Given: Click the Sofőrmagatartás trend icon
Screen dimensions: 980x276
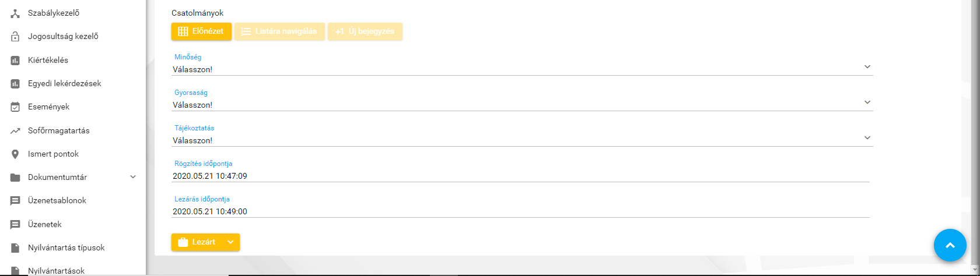Looking at the screenshot, I should [16, 131].
